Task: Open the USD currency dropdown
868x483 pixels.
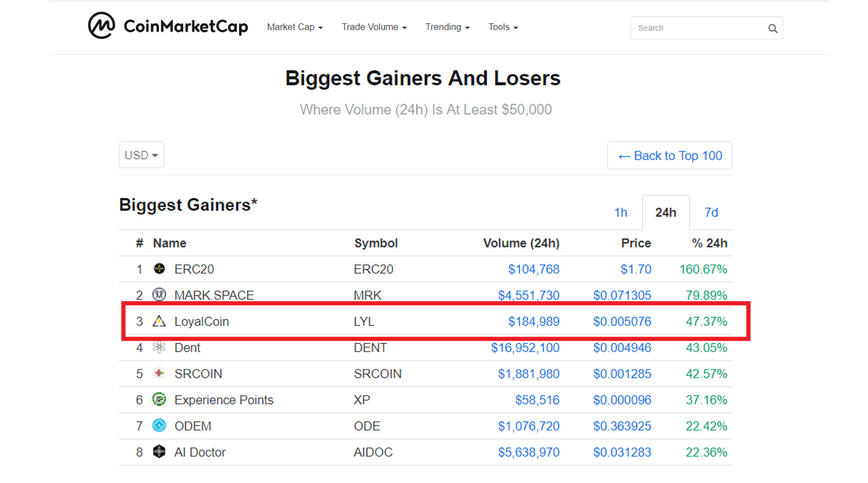Action: 141,155
